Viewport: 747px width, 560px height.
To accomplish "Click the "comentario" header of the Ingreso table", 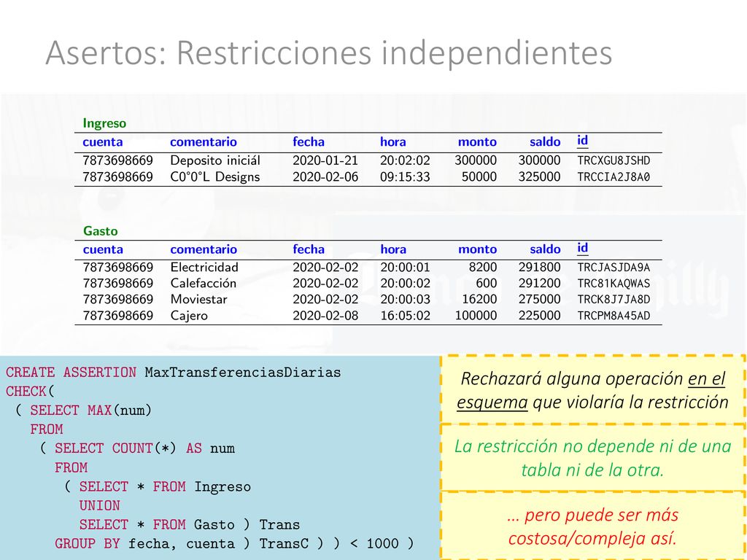I will [x=204, y=142].
